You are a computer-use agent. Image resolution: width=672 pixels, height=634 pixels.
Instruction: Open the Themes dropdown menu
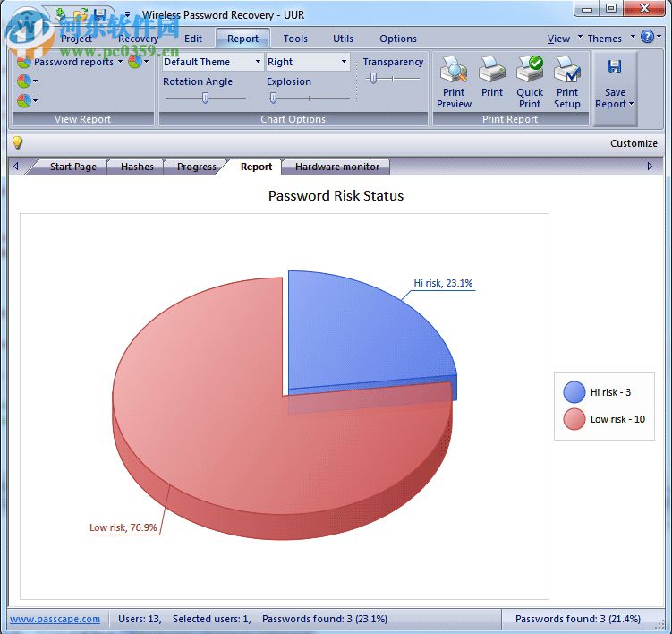coord(611,39)
